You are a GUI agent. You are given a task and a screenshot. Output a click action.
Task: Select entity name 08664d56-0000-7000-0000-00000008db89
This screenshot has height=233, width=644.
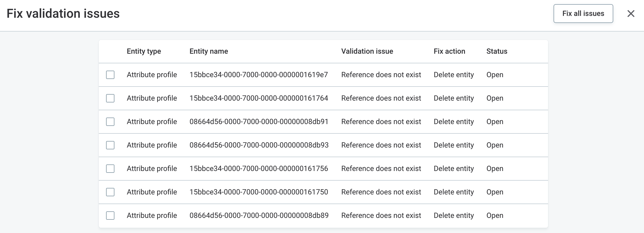click(259, 216)
